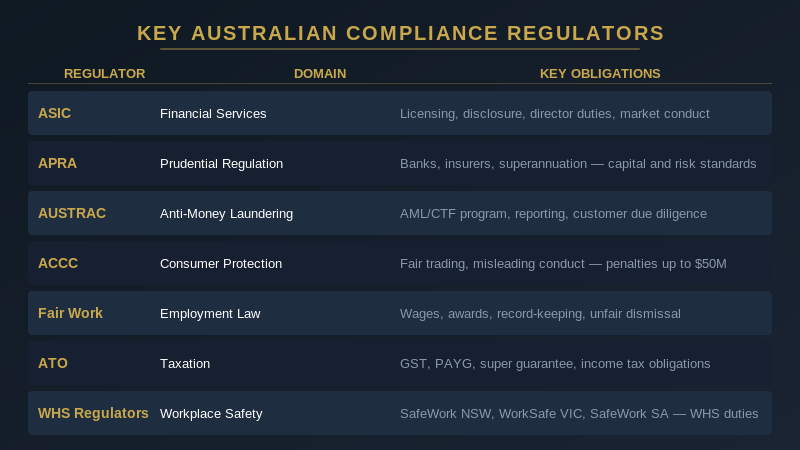Image resolution: width=800 pixels, height=450 pixels.
Task: Click the KEY OBLIGATIONS column header
Action: (x=600, y=73)
